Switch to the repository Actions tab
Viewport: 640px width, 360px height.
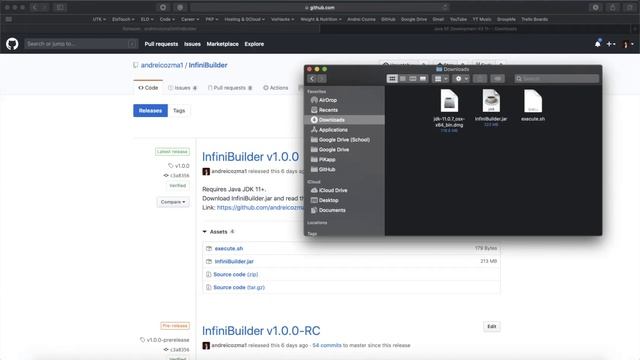[x=276, y=88]
